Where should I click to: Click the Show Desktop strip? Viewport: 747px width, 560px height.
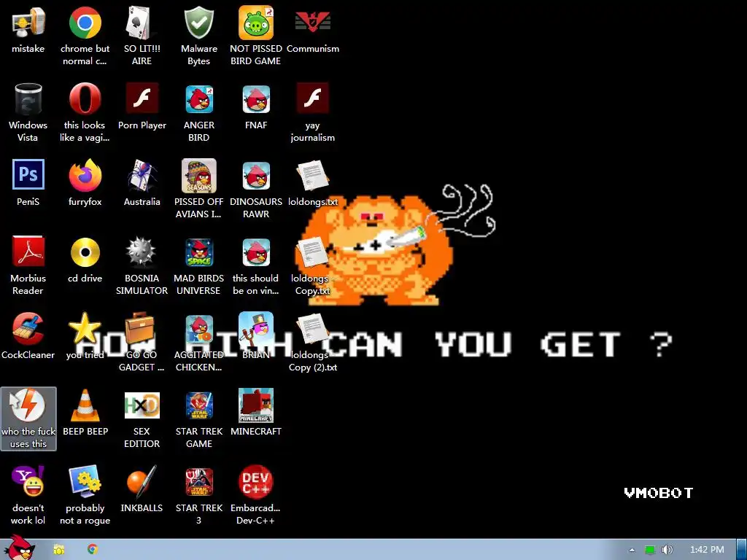click(741, 550)
